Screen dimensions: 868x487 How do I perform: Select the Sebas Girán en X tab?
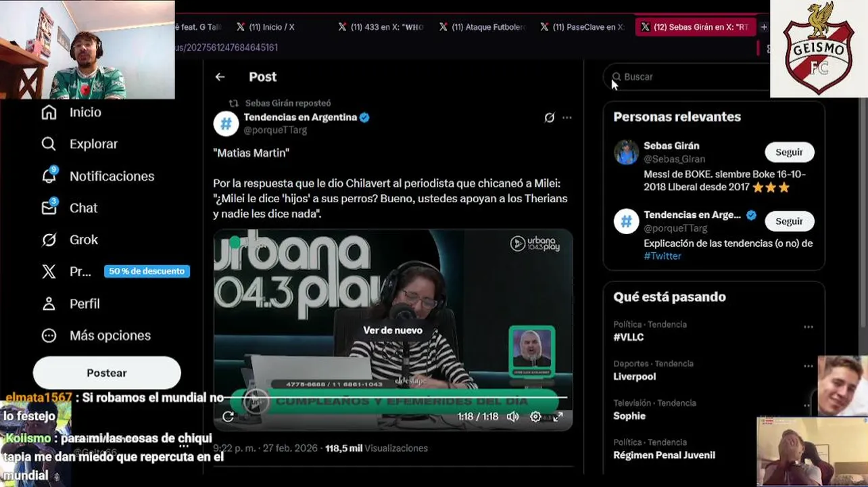[x=696, y=27]
